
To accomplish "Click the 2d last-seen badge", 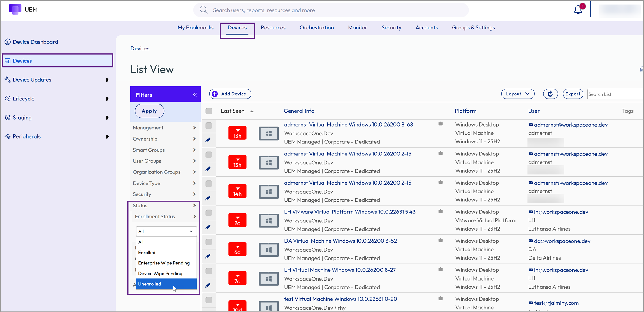I will (x=237, y=220).
